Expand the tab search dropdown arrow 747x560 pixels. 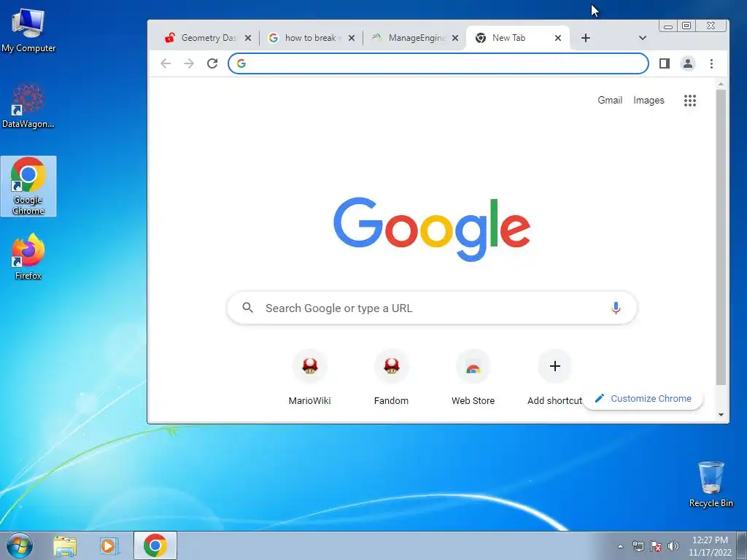point(642,38)
